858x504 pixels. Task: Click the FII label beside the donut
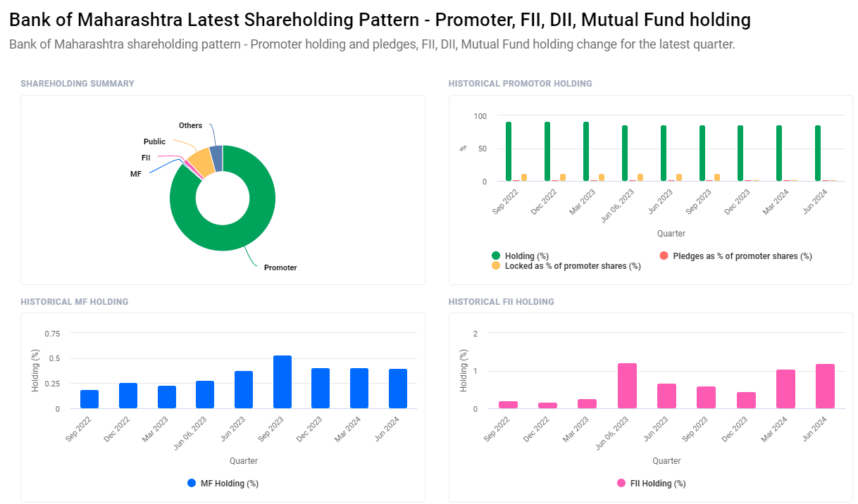tap(146, 158)
